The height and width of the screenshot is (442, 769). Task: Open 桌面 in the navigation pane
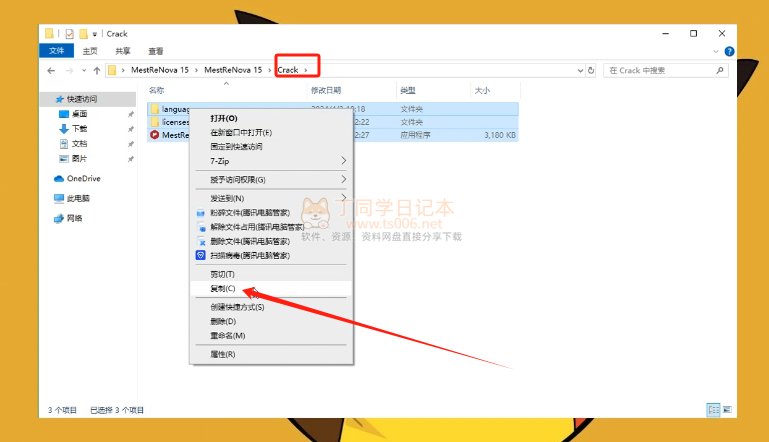(x=79, y=114)
